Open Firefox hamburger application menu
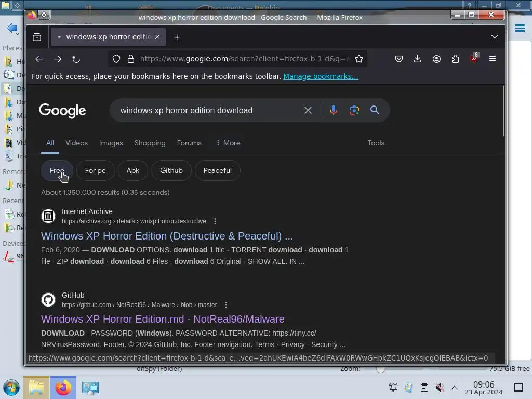This screenshot has height=399, width=532. [x=493, y=59]
